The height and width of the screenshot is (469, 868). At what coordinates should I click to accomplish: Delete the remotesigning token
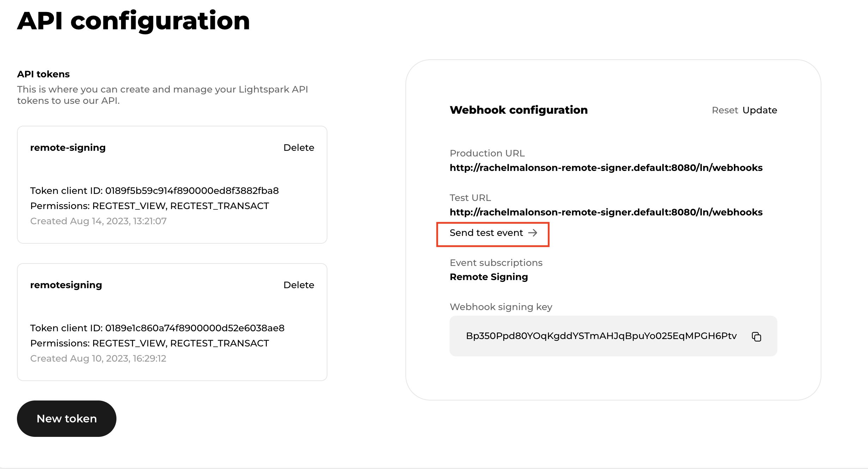299,285
